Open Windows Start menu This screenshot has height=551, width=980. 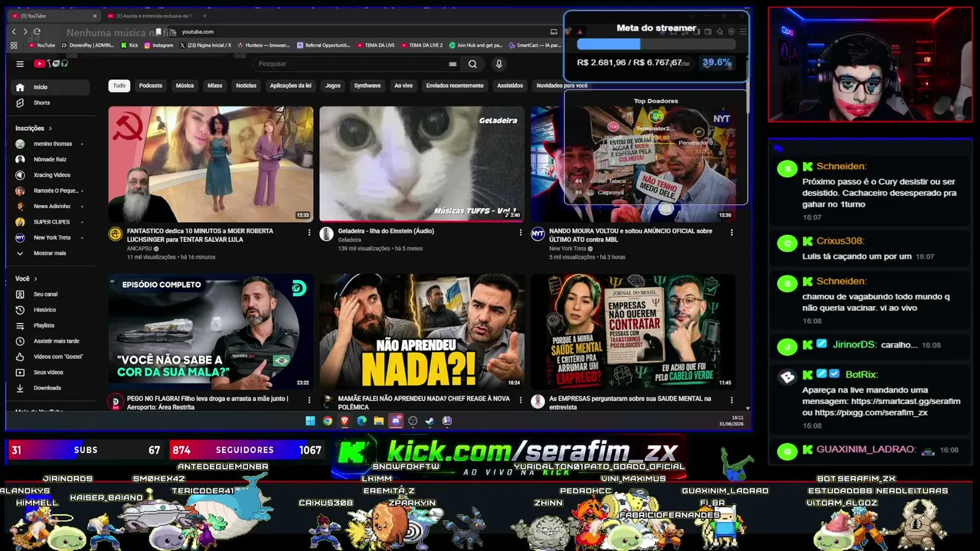[x=310, y=421]
